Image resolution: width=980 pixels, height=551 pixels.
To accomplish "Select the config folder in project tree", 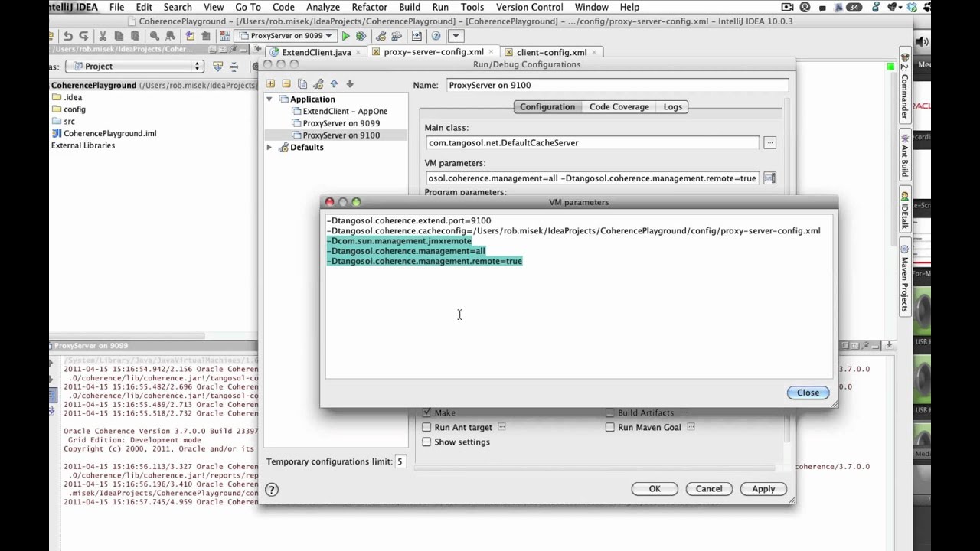I will pyautogui.click(x=74, y=109).
